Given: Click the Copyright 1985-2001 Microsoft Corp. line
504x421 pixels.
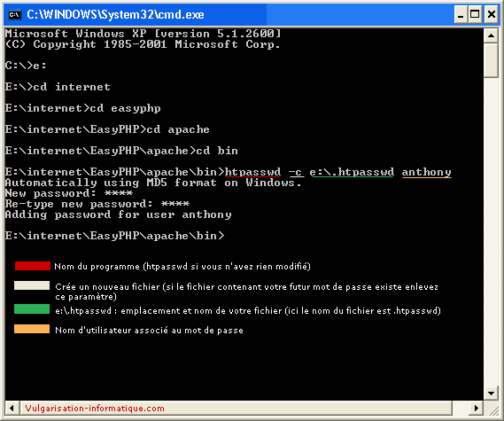Looking at the screenshot, I should point(143,44).
